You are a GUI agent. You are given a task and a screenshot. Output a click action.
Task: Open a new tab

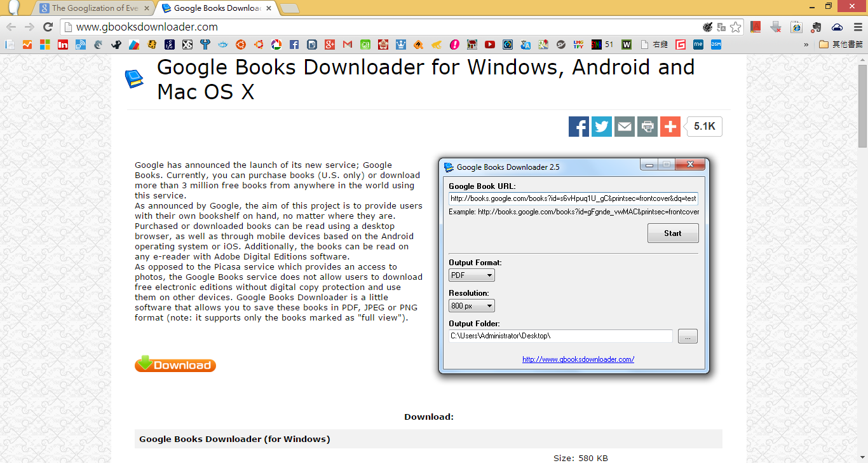[289, 8]
